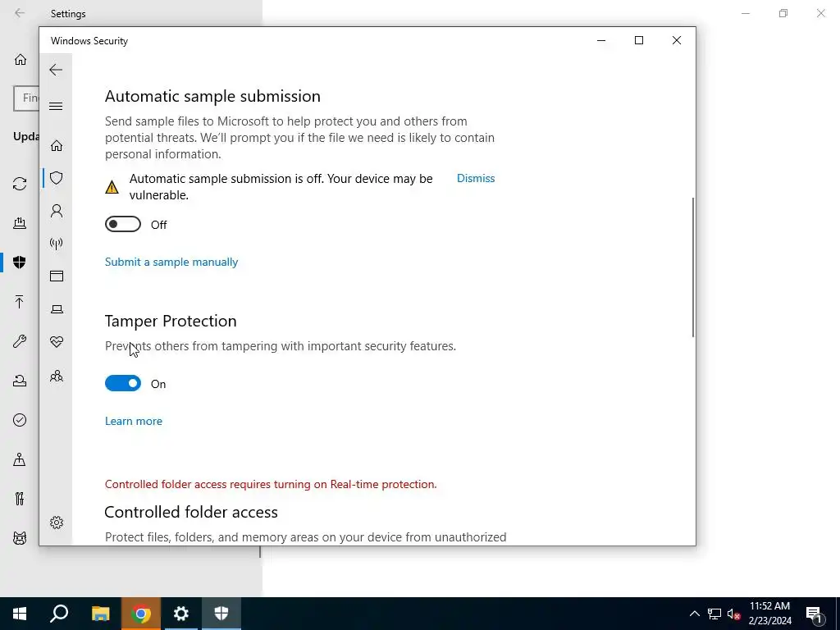Select Activation checkmark icon in Settings
Image resolution: width=840 pixels, height=630 pixels.
[x=20, y=420]
